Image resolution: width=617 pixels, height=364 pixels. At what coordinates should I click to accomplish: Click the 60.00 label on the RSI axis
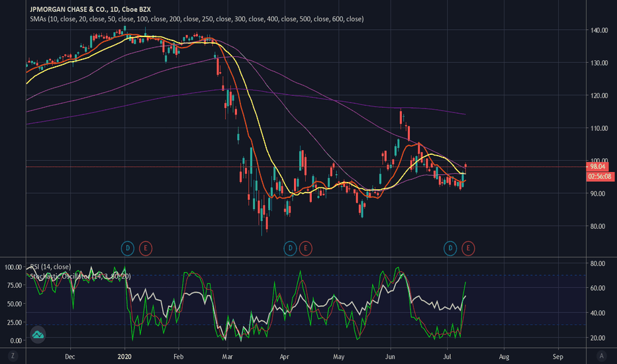(597, 289)
